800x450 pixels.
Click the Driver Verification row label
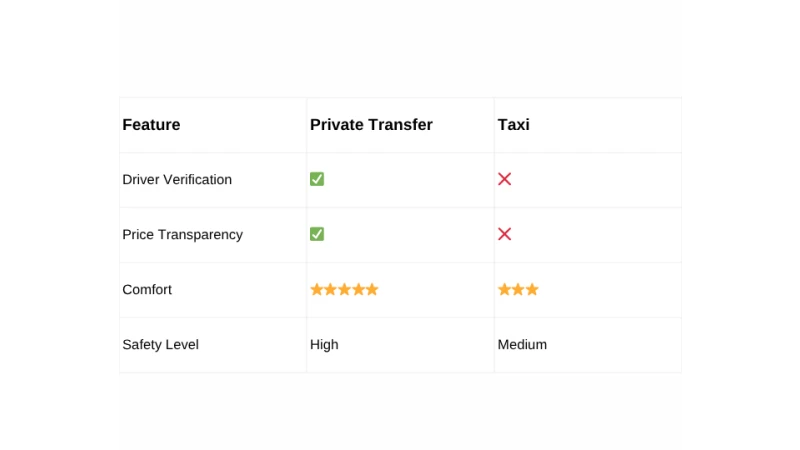(x=177, y=180)
